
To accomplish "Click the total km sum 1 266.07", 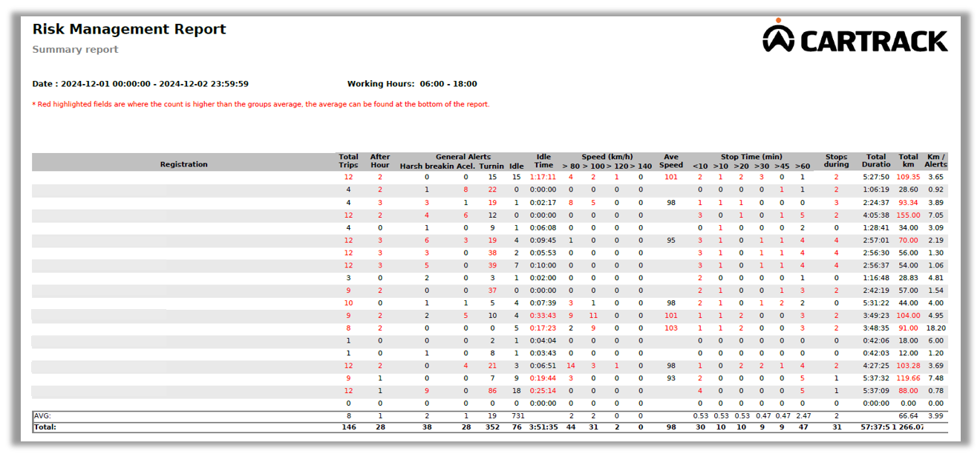I will tap(909, 428).
